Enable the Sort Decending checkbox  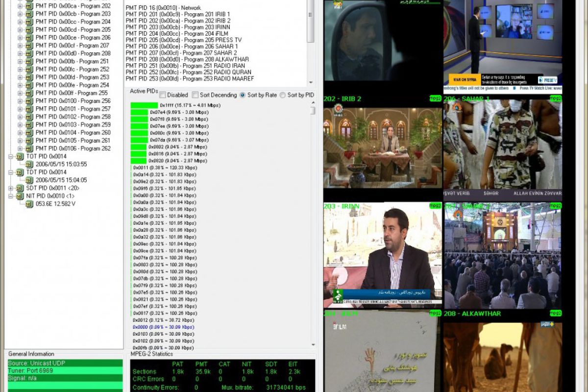tap(195, 95)
